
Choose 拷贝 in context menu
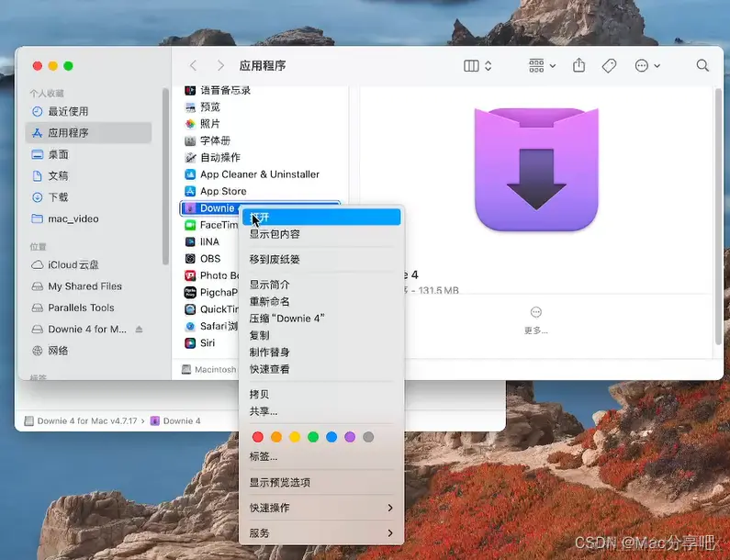coord(321,394)
